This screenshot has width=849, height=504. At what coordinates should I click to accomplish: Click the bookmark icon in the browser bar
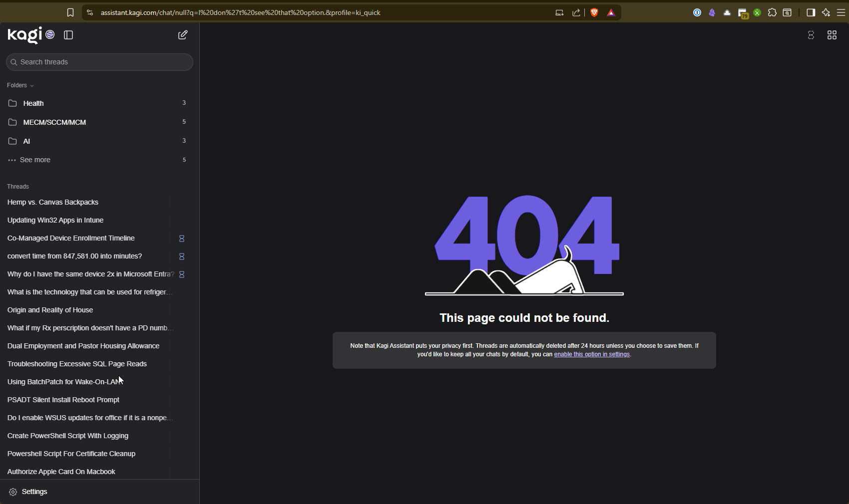point(70,12)
